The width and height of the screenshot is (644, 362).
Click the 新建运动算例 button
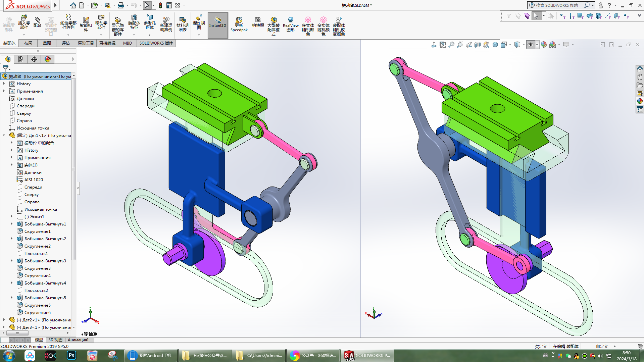coord(166,24)
